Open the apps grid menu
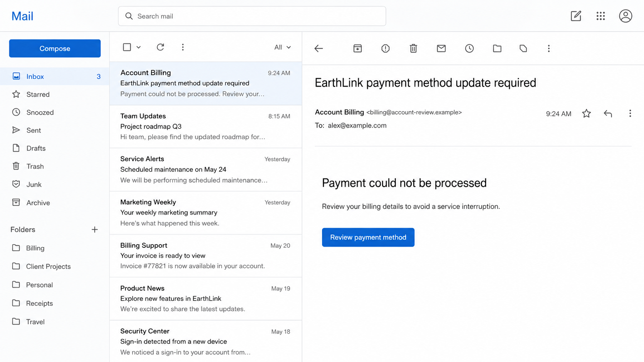Image resolution: width=644 pixels, height=362 pixels. point(600,16)
